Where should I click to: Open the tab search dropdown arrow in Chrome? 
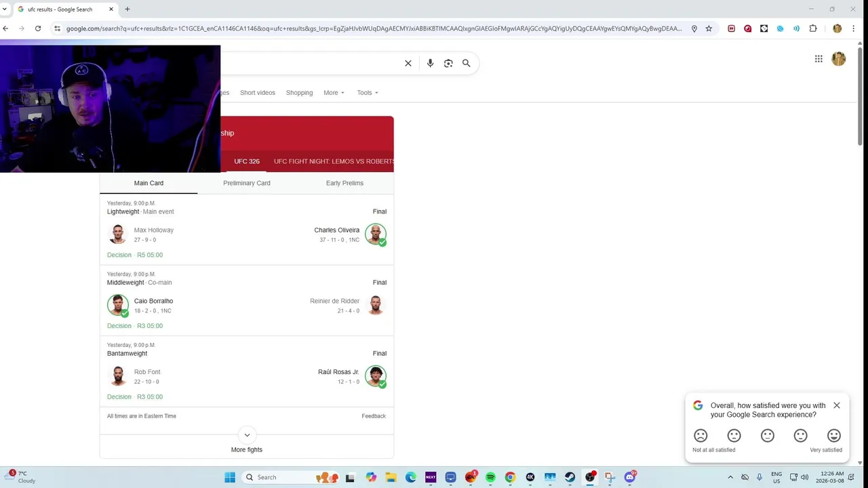tap(5, 9)
